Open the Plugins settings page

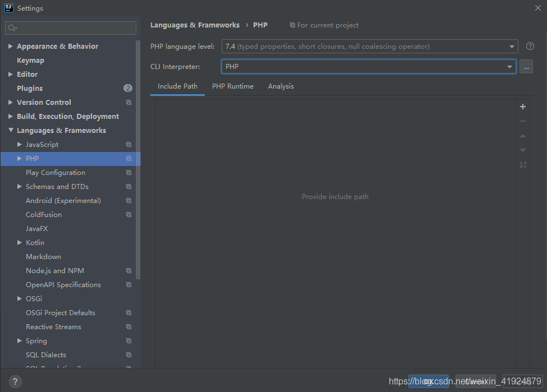pos(30,88)
